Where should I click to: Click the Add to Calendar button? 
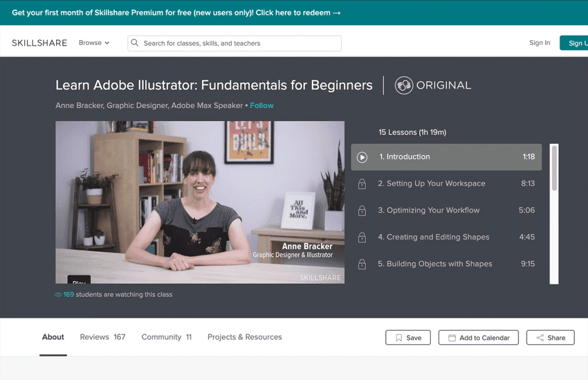click(478, 338)
